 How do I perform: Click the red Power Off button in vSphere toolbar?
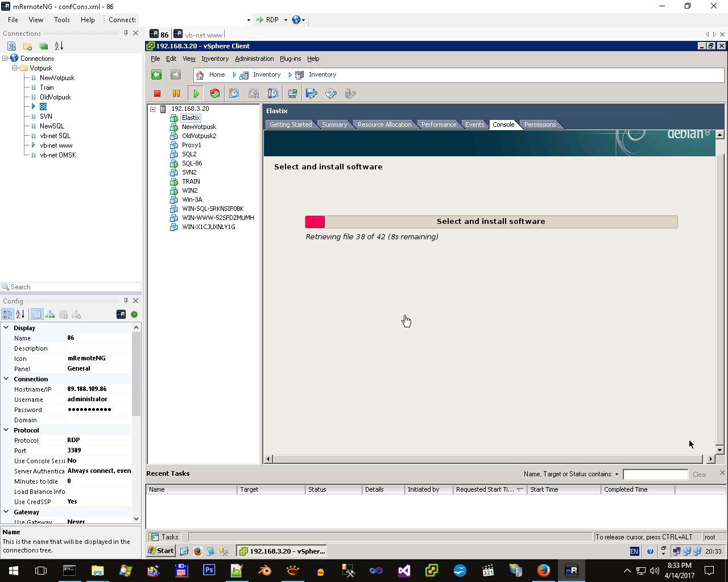point(158,94)
